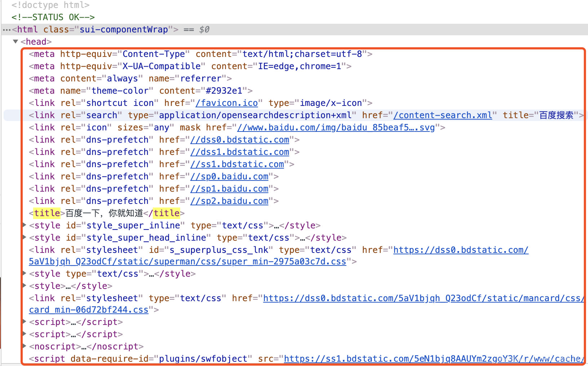588x366 pixels.
Task: Click the 百度一下，你就知道 title text
Action: coord(104,213)
